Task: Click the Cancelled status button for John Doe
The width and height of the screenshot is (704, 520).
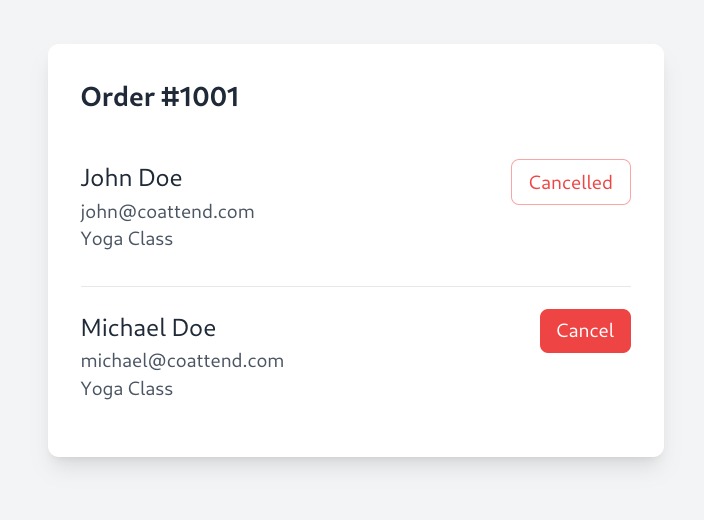Action: click(570, 182)
